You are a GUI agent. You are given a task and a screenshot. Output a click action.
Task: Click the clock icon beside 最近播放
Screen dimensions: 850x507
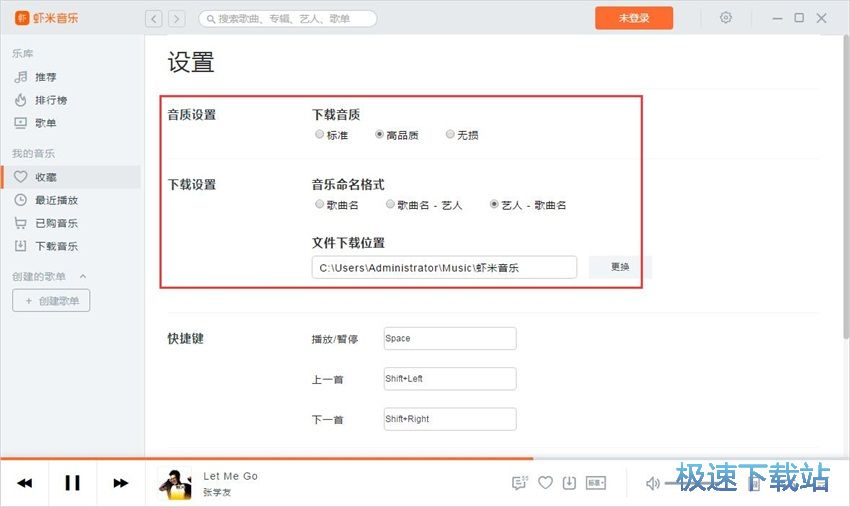21,200
